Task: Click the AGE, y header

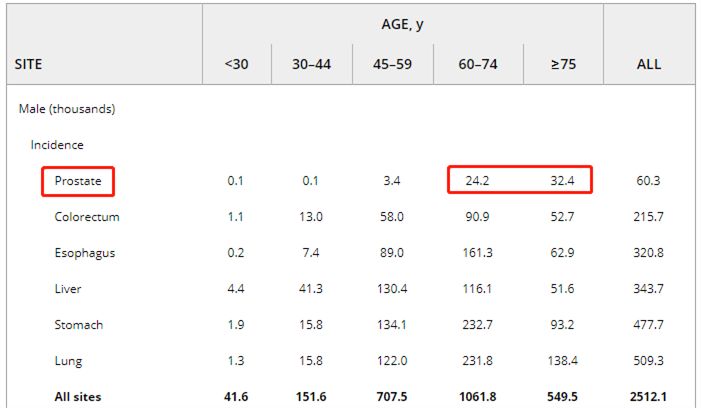Action: tap(403, 24)
